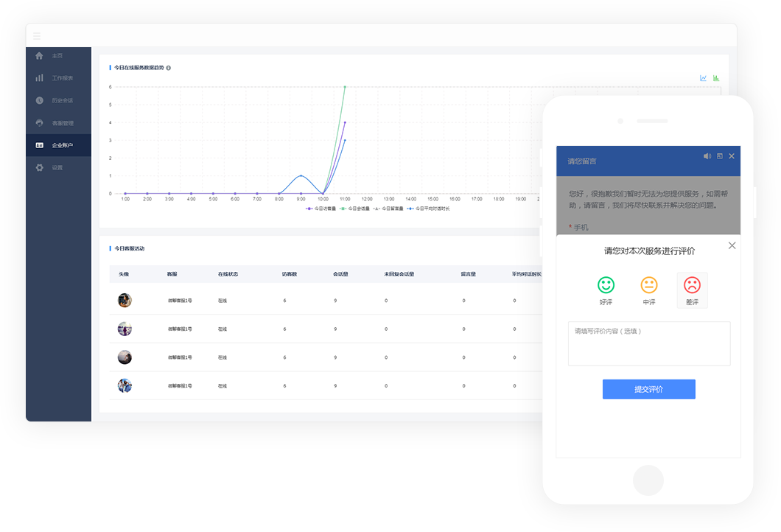Close the service rating dialog

coord(732,245)
